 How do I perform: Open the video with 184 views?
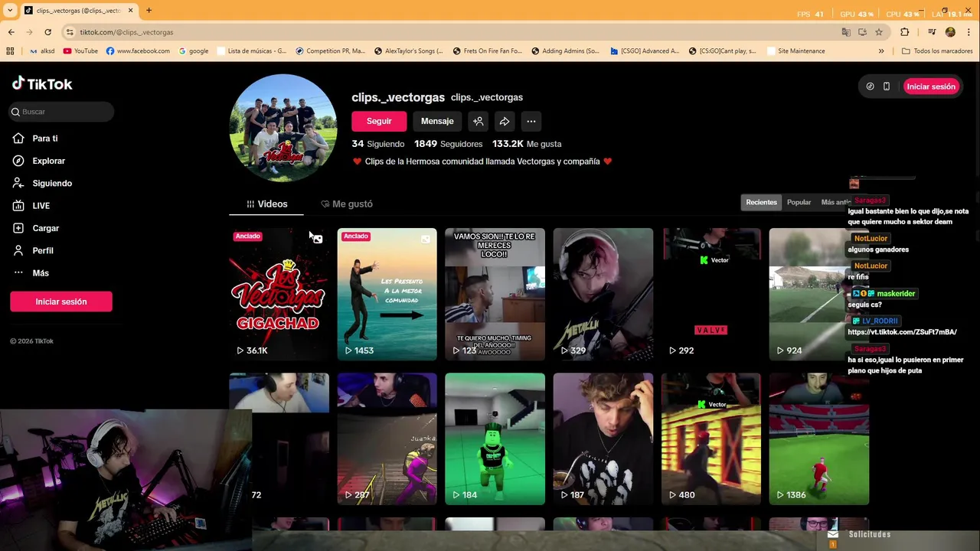tap(495, 439)
